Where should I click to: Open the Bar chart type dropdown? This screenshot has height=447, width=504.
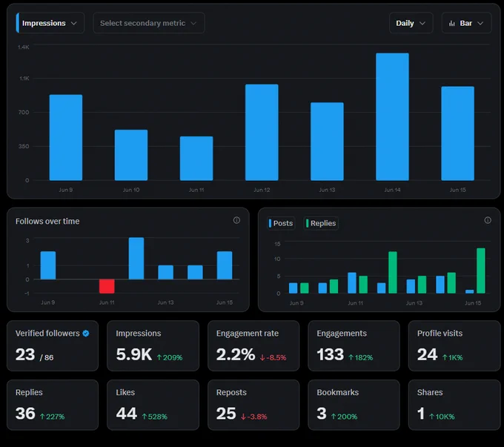(x=466, y=23)
